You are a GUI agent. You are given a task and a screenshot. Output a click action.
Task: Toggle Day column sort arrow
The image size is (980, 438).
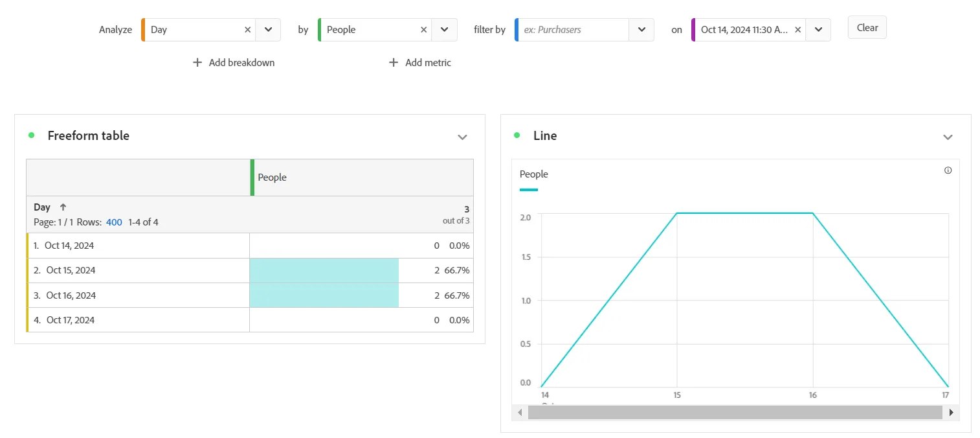pos(63,207)
